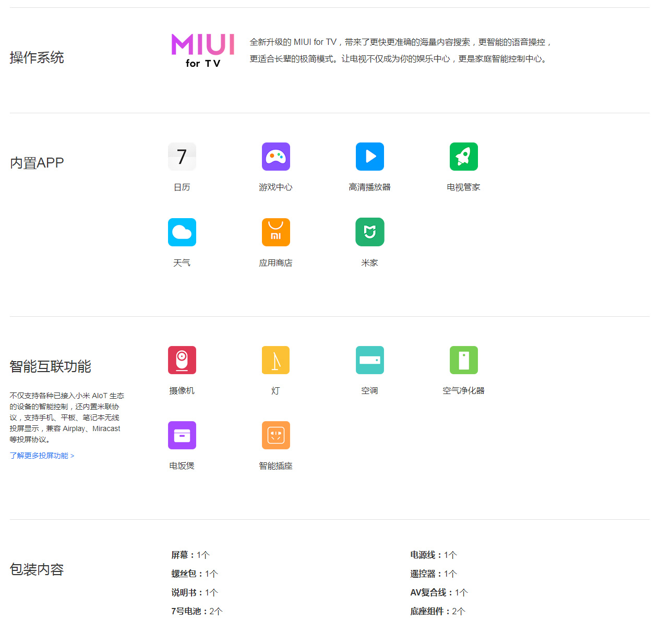Click the MIUI for TV description paragraph

point(401,50)
